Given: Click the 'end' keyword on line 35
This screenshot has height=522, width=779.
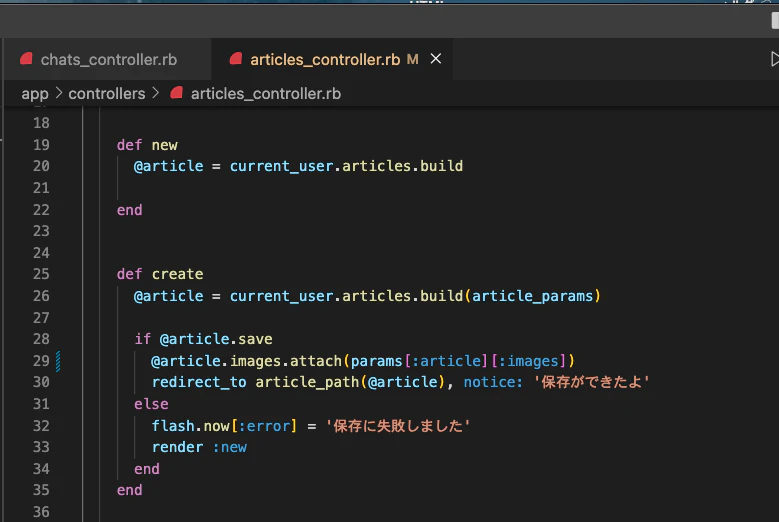Looking at the screenshot, I should (x=130, y=490).
